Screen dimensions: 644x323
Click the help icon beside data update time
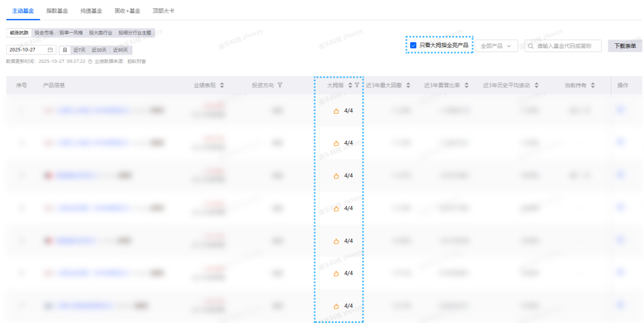tap(90, 62)
